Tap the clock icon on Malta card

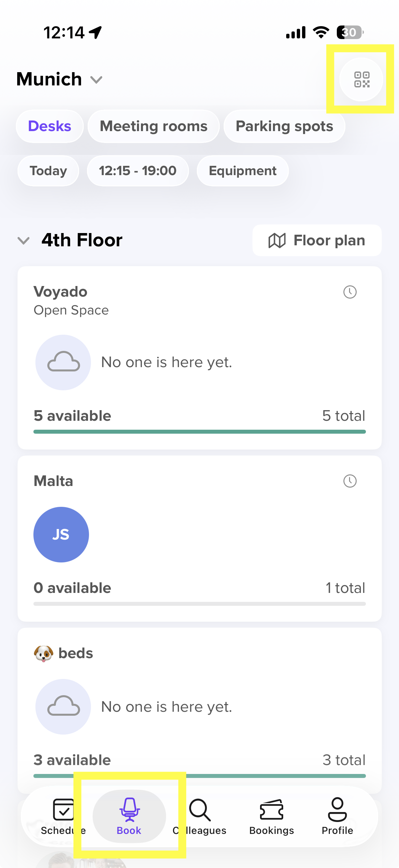[x=350, y=481]
